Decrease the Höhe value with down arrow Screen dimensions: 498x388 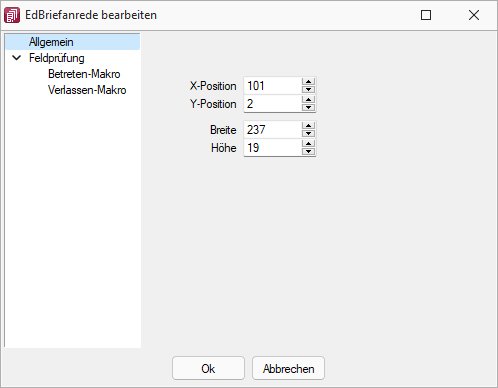(308, 151)
